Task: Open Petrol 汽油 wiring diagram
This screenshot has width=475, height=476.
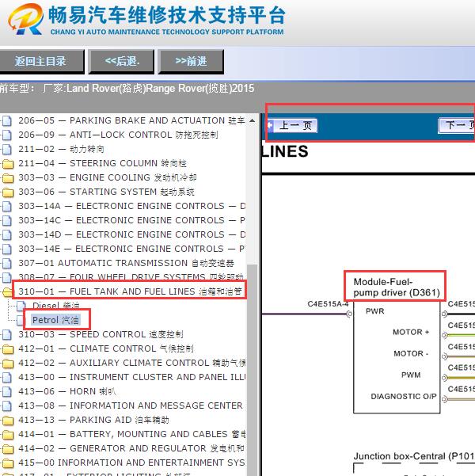Action: point(56,320)
